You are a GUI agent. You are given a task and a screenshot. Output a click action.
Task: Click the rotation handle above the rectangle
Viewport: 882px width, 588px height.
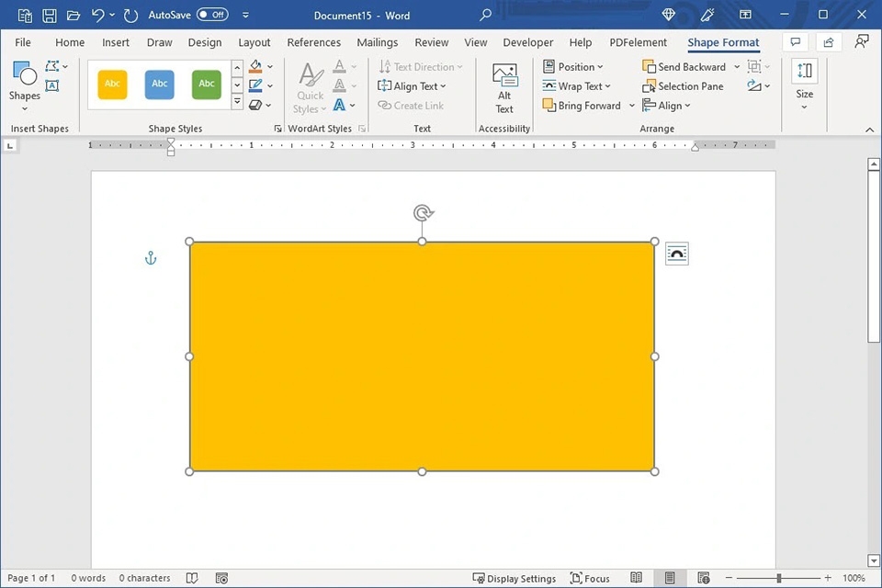tap(423, 213)
